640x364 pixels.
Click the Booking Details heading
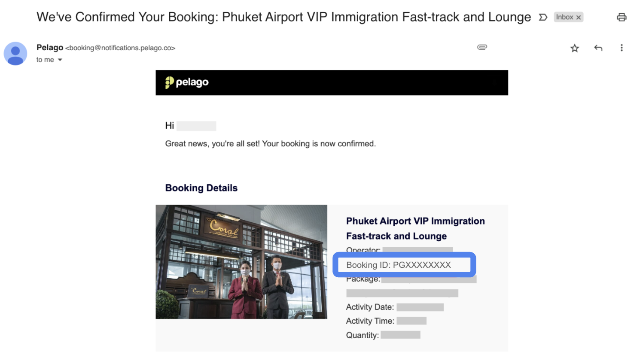pyautogui.click(x=201, y=188)
